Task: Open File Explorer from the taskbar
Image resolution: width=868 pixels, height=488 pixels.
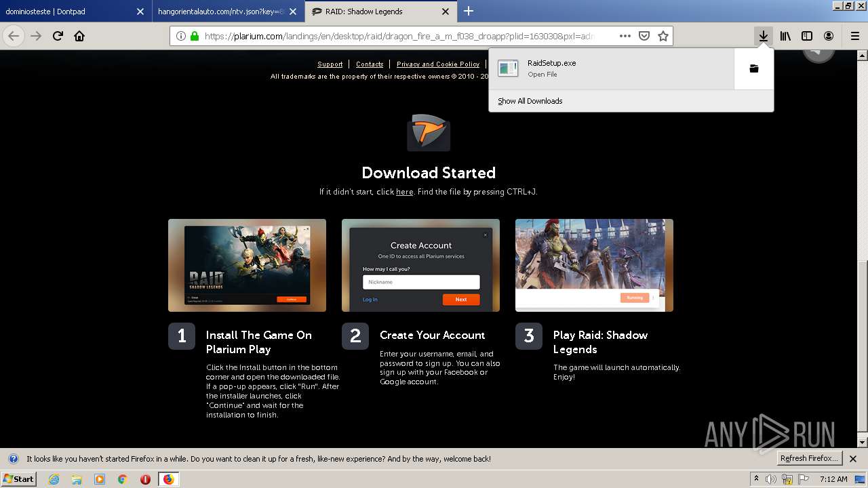Action: coord(77,479)
